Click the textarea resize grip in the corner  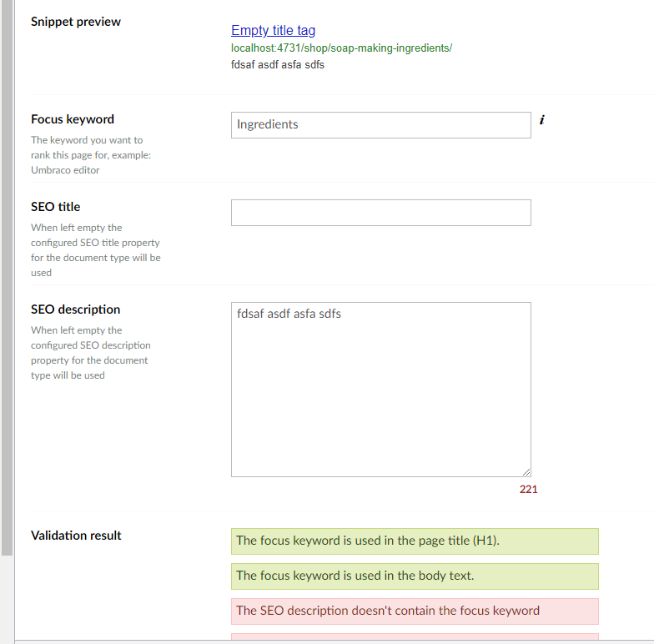pos(526,472)
